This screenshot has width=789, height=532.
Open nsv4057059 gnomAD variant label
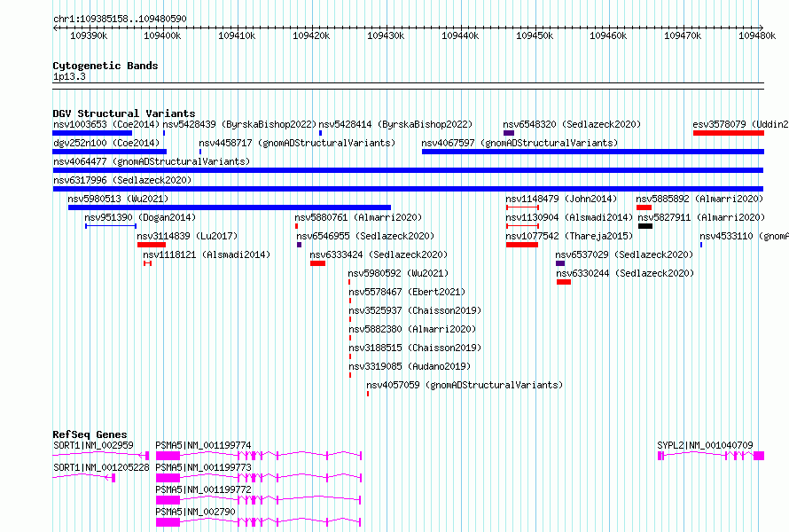coord(465,385)
